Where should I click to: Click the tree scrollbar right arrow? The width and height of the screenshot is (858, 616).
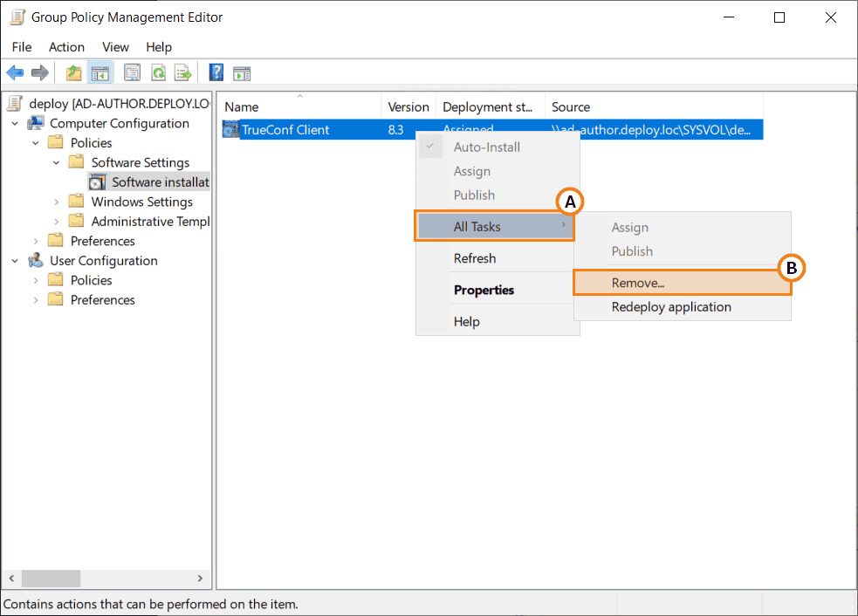coord(200,578)
